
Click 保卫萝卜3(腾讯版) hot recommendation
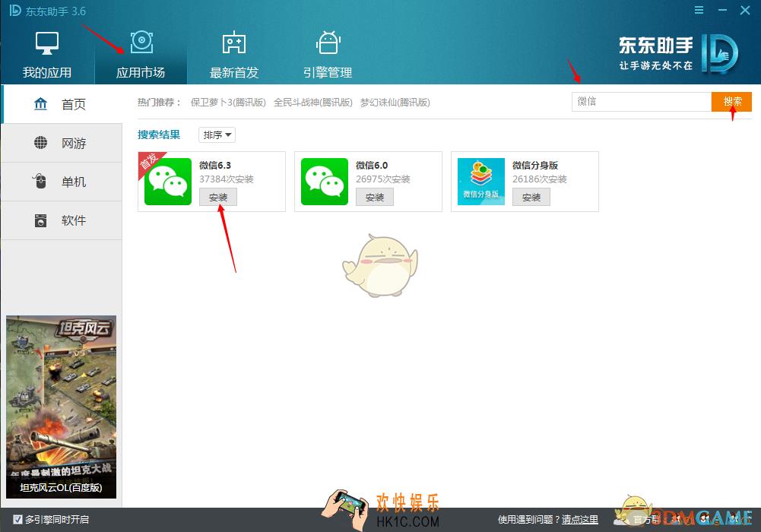[x=228, y=103]
